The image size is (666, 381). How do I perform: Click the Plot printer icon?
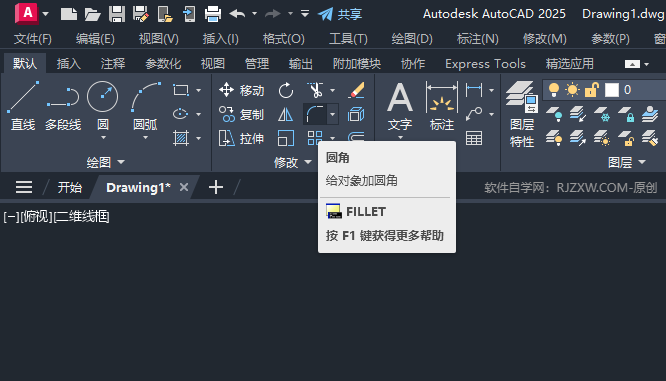[213, 14]
